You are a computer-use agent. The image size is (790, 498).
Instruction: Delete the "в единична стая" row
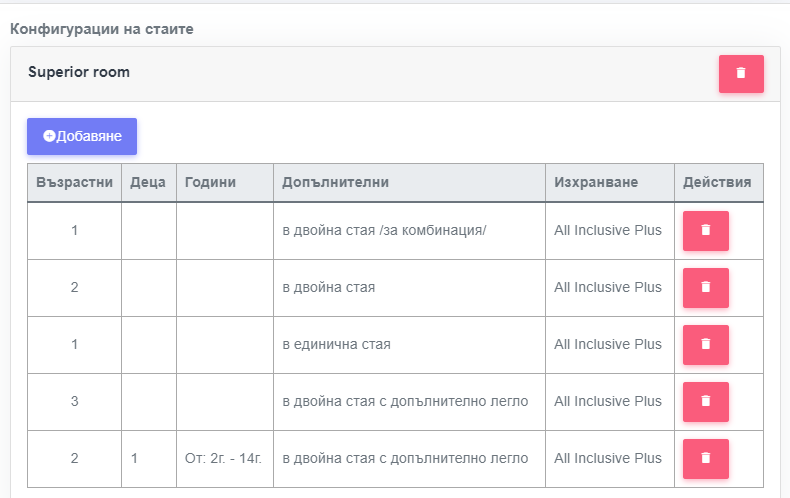(705, 345)
